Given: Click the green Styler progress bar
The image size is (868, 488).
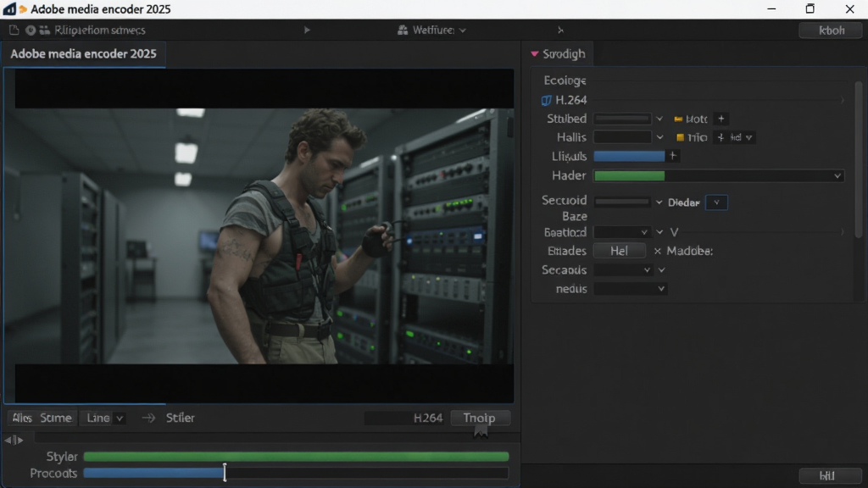Looking at the screenshot, I should pyautogui.click(x=296, y=457).
